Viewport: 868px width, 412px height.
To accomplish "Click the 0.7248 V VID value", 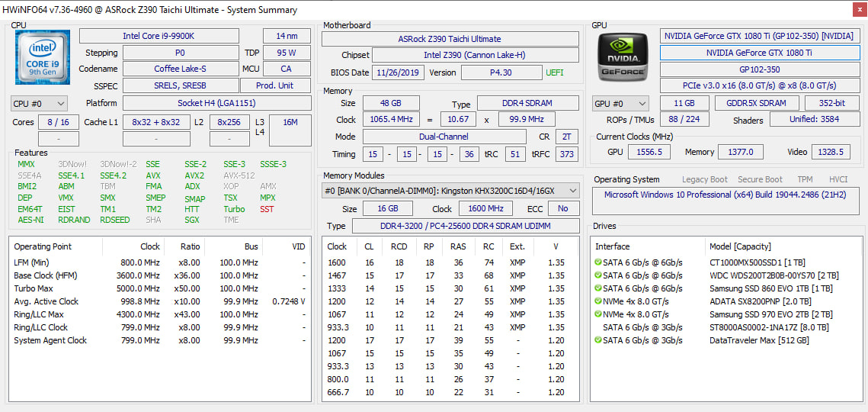I will [x=289, y=301].
